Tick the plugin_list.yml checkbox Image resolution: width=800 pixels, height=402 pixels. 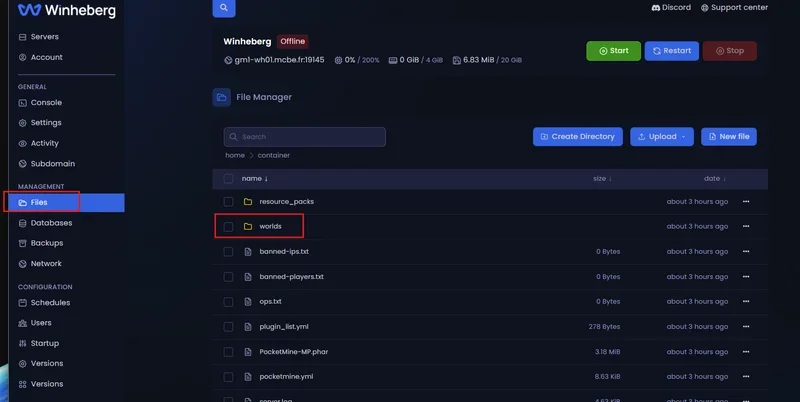[229, 327]
